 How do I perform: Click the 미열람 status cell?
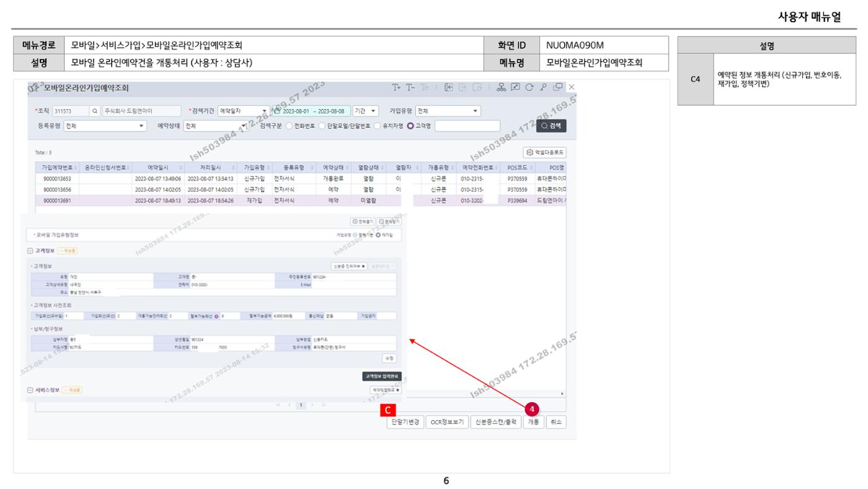[x=368, y=200]
